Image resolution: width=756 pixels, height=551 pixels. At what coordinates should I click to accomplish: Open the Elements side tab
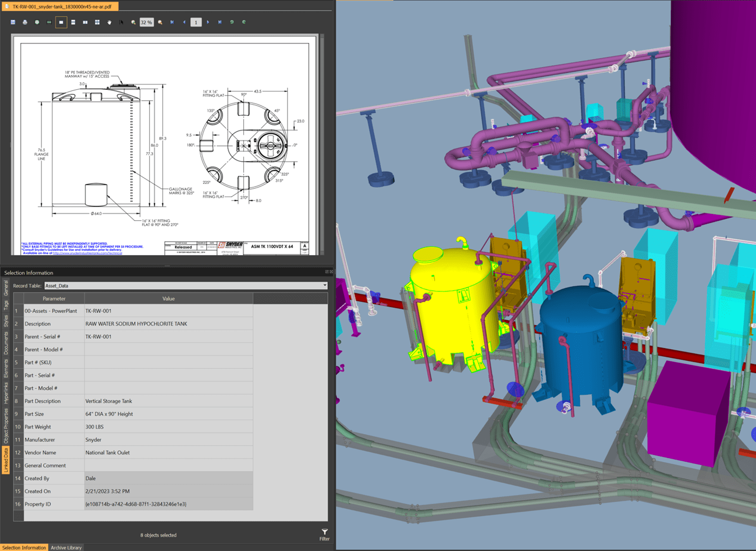[x=6, y=368]
